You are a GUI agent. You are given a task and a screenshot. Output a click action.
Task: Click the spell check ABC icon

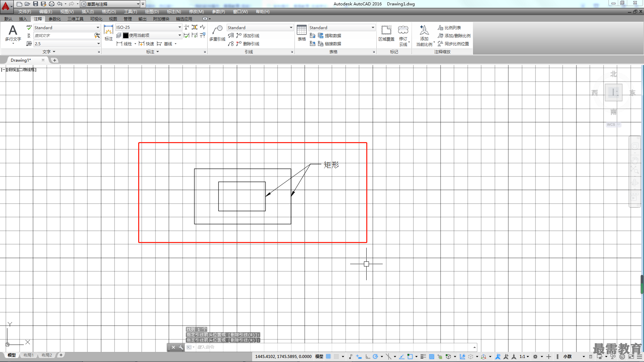29,27
